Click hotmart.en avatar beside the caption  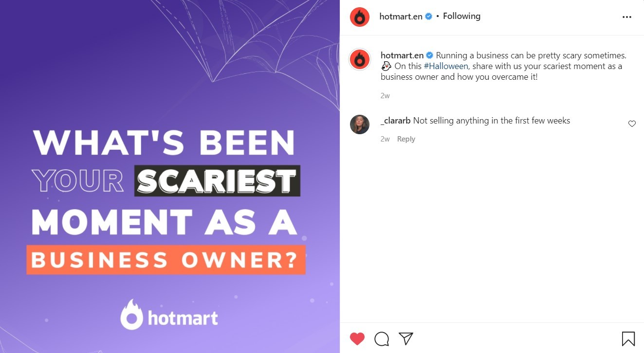360,59
